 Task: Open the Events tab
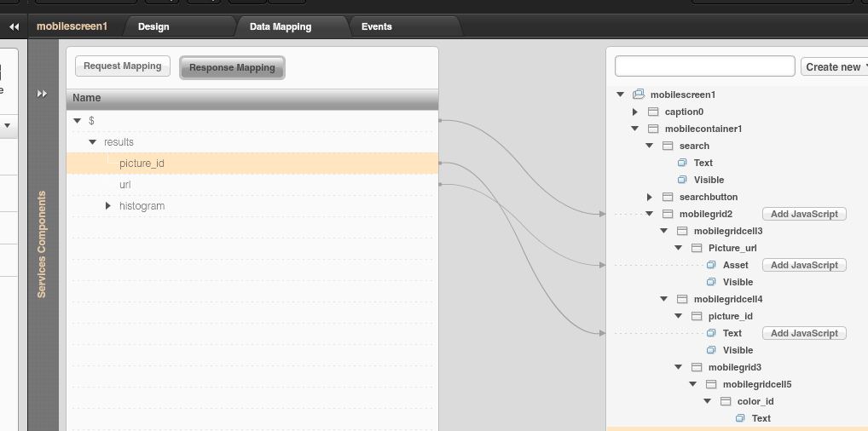click(x=376, y=26)
